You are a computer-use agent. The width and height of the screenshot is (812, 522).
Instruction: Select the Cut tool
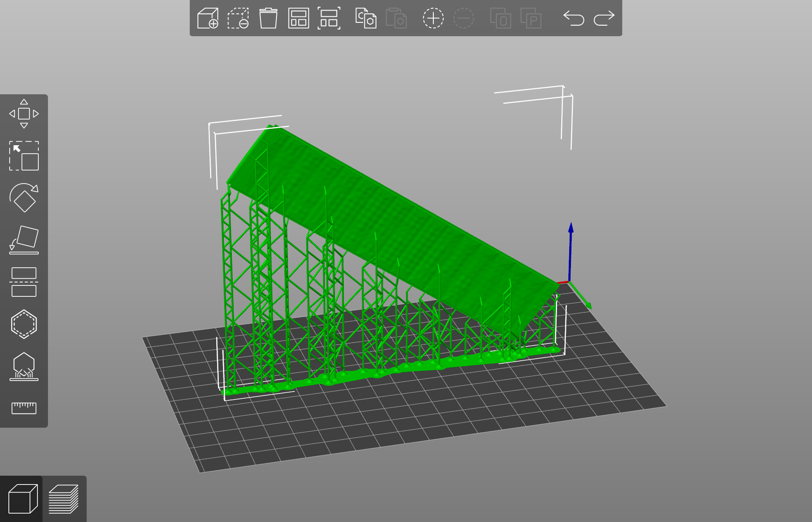(24, 282)
